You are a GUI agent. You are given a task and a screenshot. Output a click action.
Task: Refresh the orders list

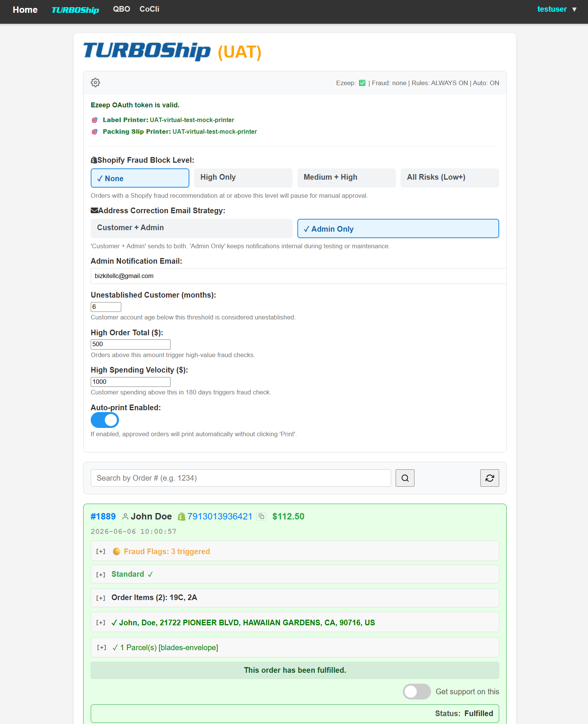pos(489,478)
